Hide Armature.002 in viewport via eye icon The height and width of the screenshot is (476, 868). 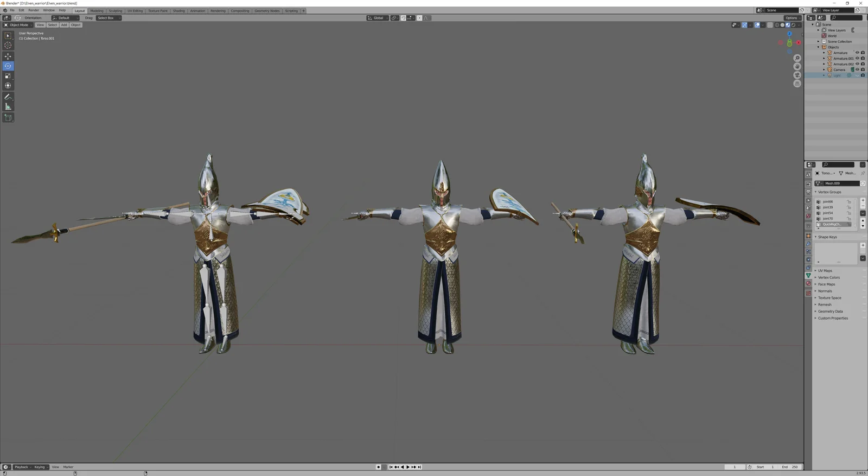pyautogui.click(x=857, y=64)
